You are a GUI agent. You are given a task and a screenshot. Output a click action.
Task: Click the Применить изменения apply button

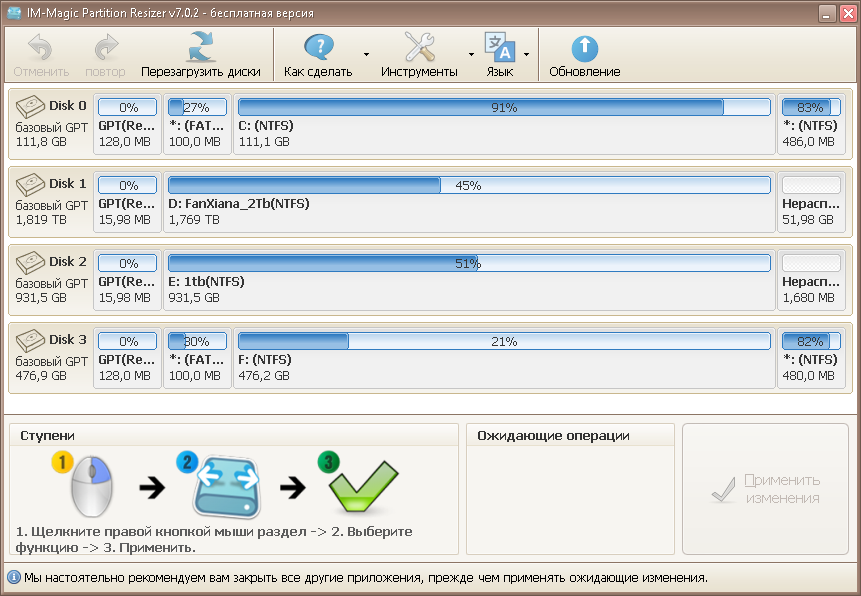pyautogui.click(x=765, y=489)
